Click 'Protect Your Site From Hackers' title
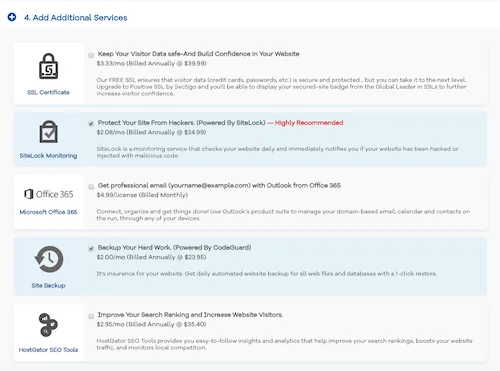 tap(182, 123)
